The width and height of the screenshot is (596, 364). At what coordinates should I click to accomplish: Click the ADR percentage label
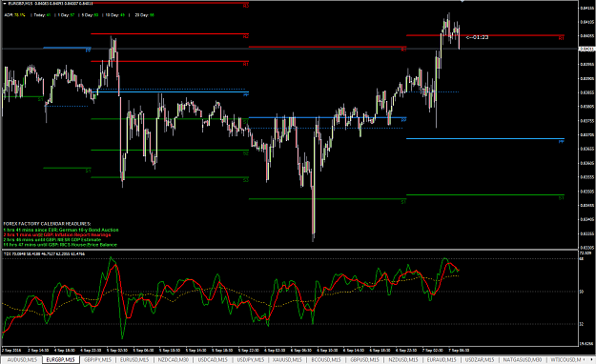coord(15,15)
